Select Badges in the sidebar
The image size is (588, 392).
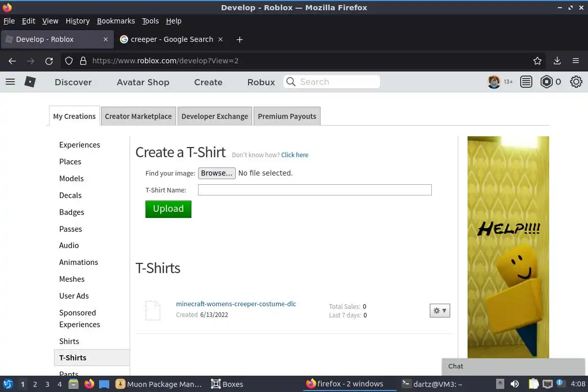pos(71,212)
